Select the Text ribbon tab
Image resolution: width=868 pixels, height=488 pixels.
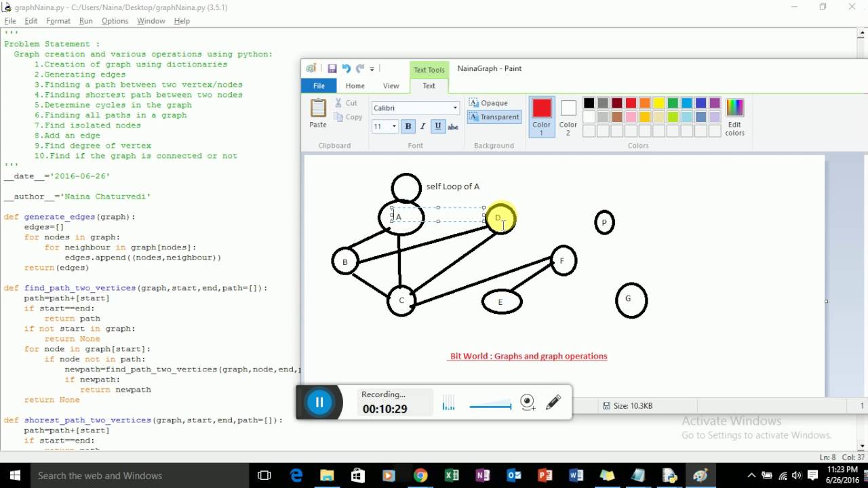point(429,85)
